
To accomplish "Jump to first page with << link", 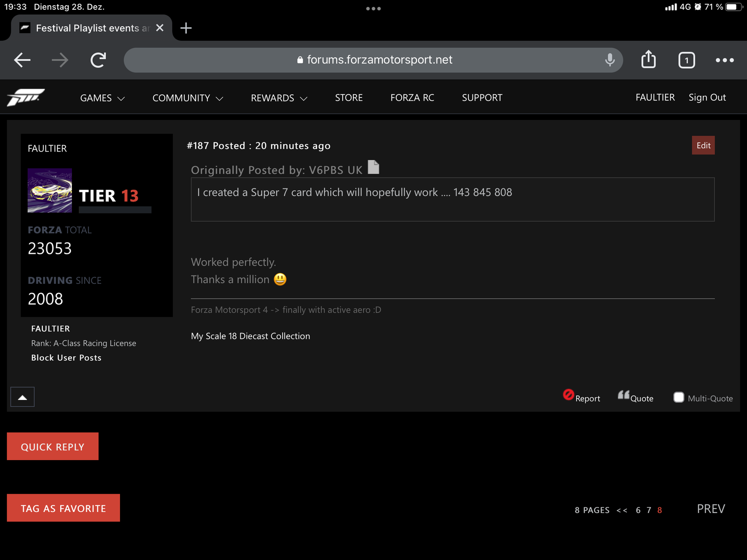I will coord(622,510).
